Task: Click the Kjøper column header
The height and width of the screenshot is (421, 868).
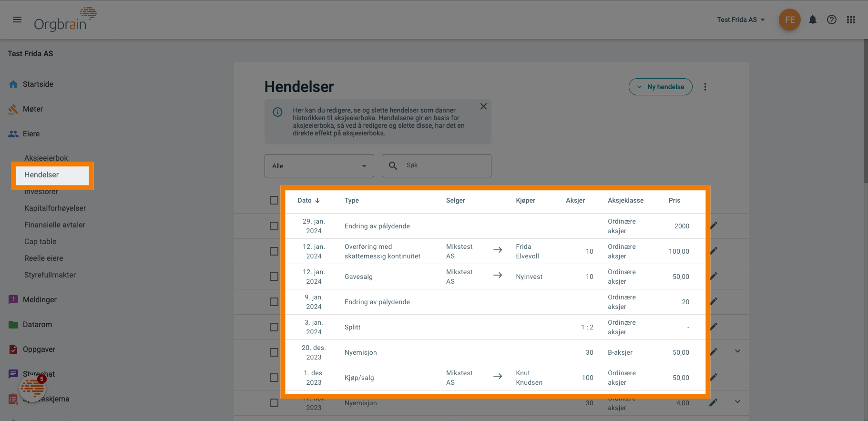Action: pyautogui.click(x=525, y=201)
